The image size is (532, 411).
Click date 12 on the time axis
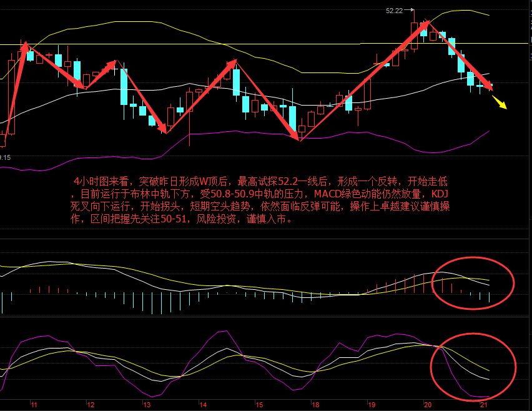[x=91, y=405]
